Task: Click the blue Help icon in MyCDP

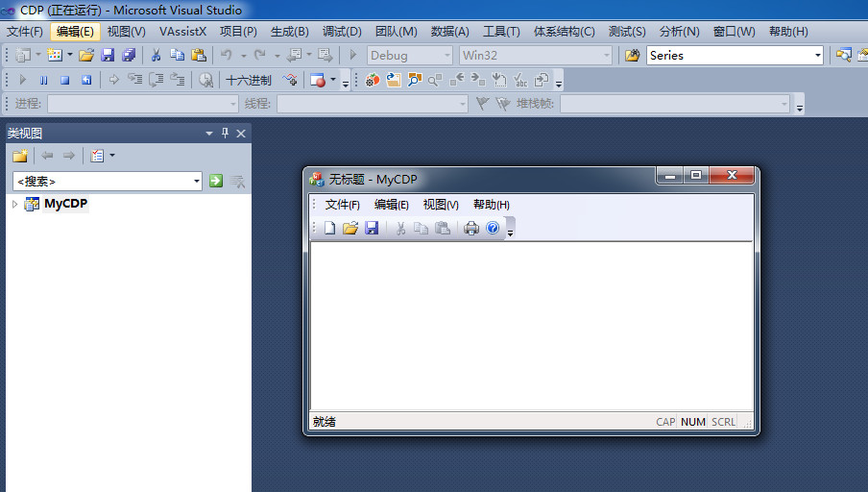Action: 493,228
